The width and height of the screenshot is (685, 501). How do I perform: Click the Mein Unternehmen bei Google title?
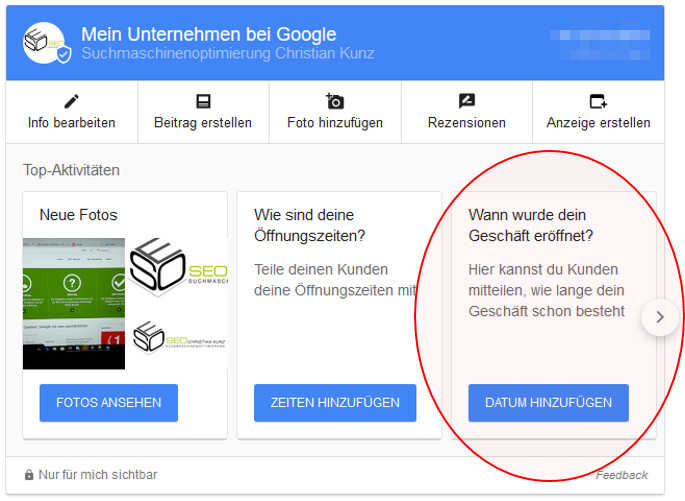pyautogui.click(x=209, y=34)
